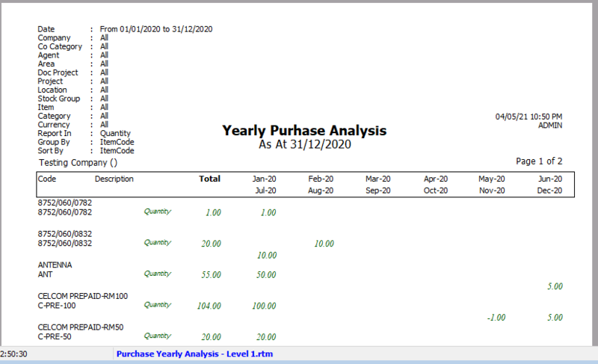Click the 50.00 Jan-20 value for ANT
This screenshot has height=364, width=598.
266,275
